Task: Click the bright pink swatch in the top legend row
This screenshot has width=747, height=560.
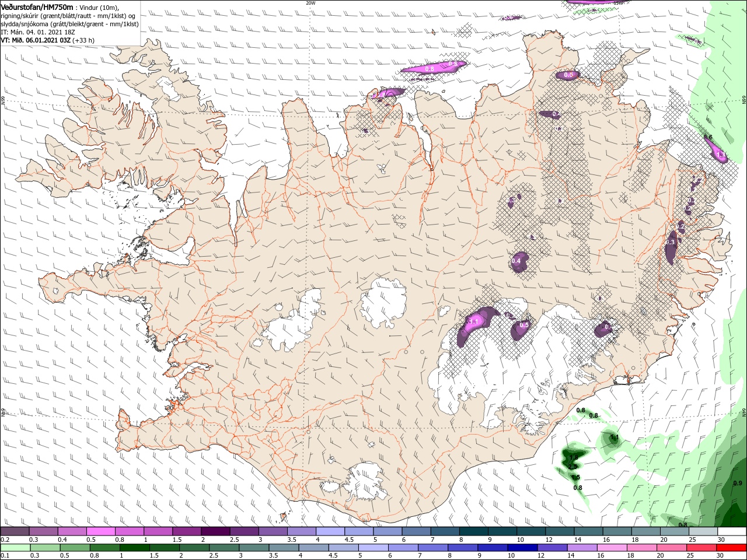Action: [x=100, y=531]
